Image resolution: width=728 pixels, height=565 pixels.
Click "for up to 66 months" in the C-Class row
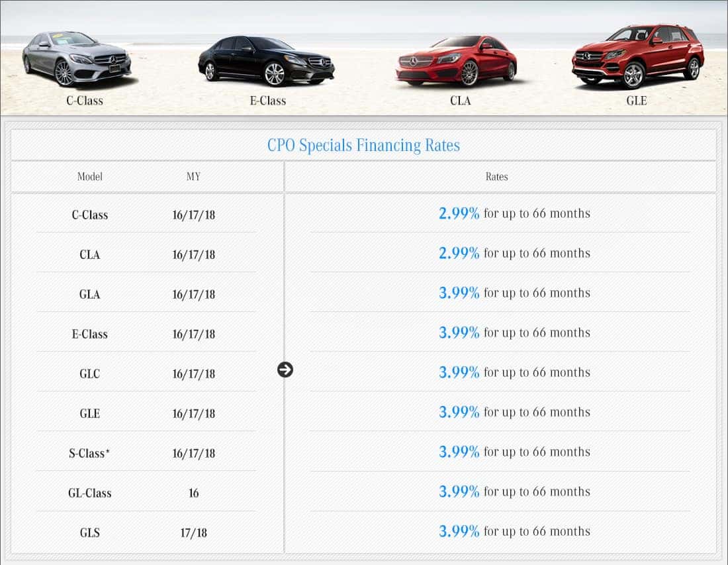click(x=537, y=213)
